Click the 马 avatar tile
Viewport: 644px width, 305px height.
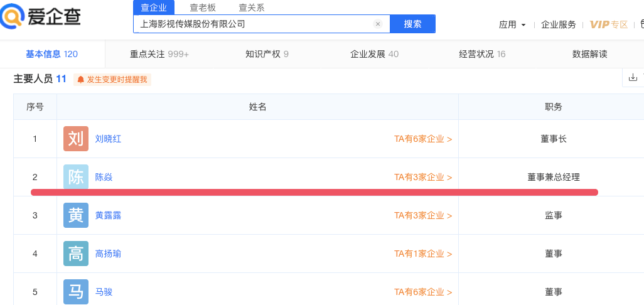76,292
